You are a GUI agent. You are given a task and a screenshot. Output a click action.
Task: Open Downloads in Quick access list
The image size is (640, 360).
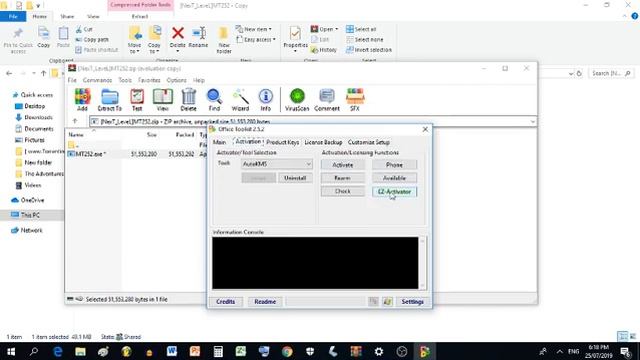pos(38,117)
